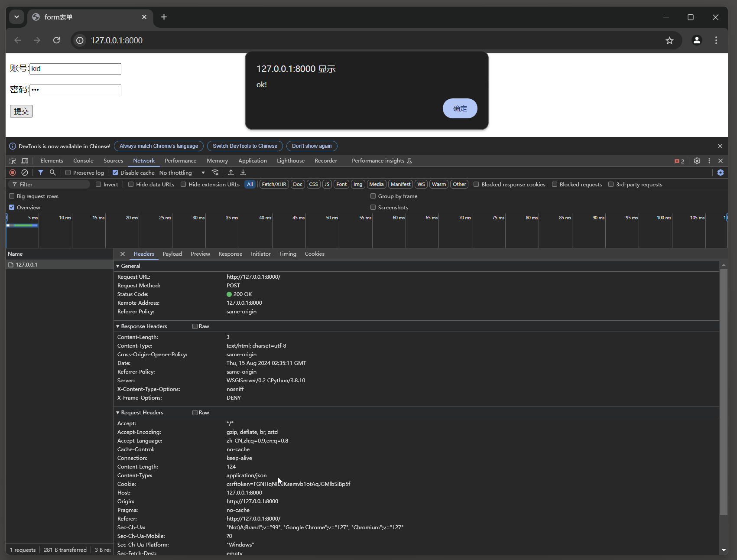Enable the Invert filter checkbox
Image resolution: width=737 pixels, height=560 pixels.
[x=98, y=184]
